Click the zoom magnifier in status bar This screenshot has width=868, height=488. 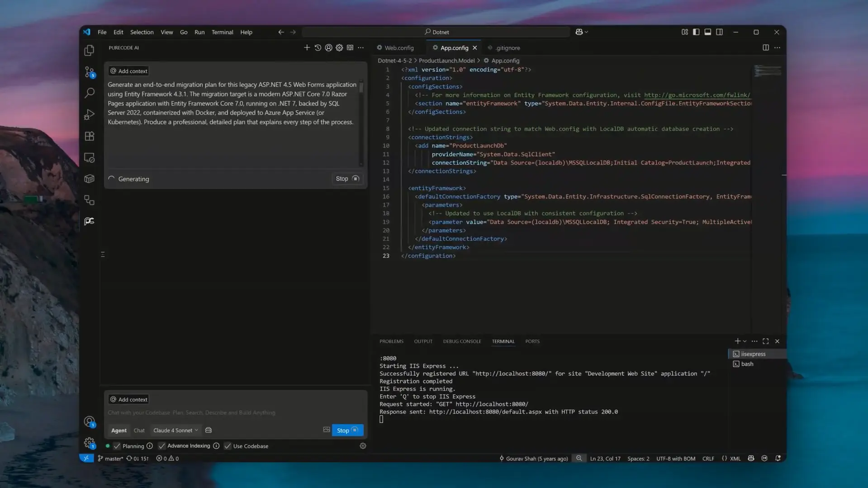tap(579, 458)
